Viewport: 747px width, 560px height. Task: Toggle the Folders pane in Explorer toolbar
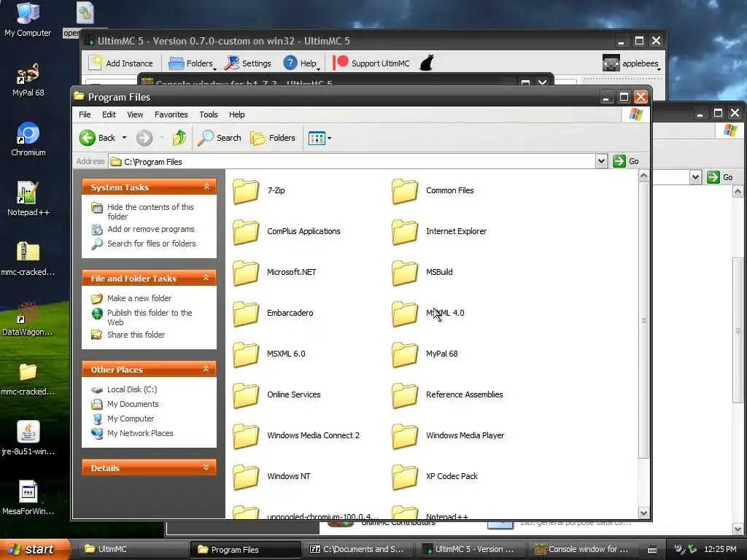[273, 138]
